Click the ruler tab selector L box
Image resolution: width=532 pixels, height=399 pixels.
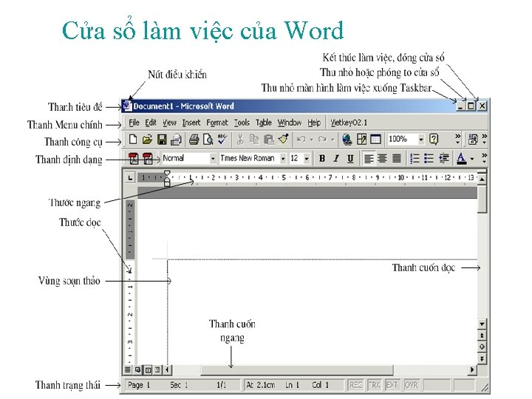point(130,177)
